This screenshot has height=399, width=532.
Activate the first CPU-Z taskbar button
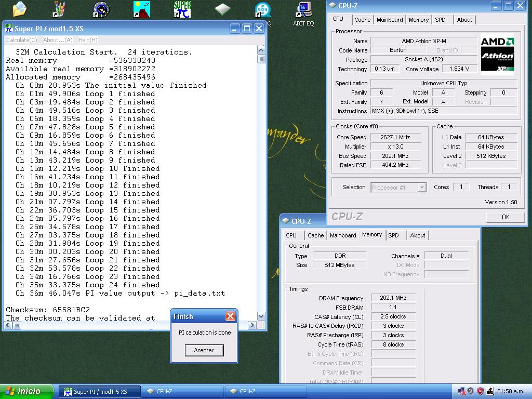pyautogui.click(x=182, y=392)
